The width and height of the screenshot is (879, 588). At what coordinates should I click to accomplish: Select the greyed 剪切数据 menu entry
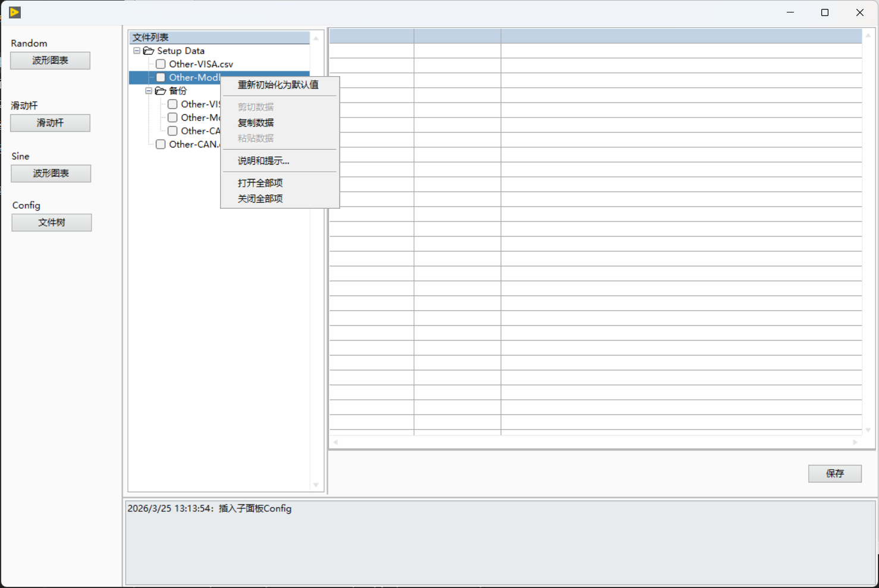click(256, 107)
